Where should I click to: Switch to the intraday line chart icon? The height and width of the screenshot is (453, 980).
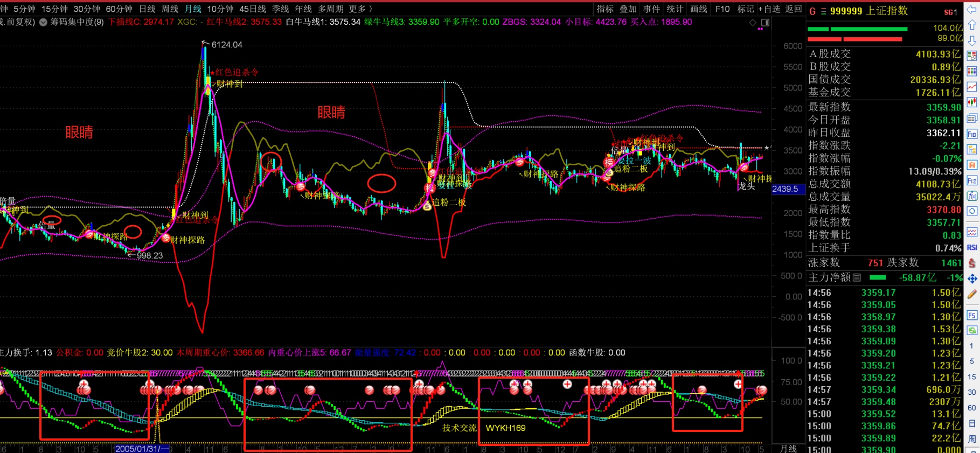coord(972,87)
